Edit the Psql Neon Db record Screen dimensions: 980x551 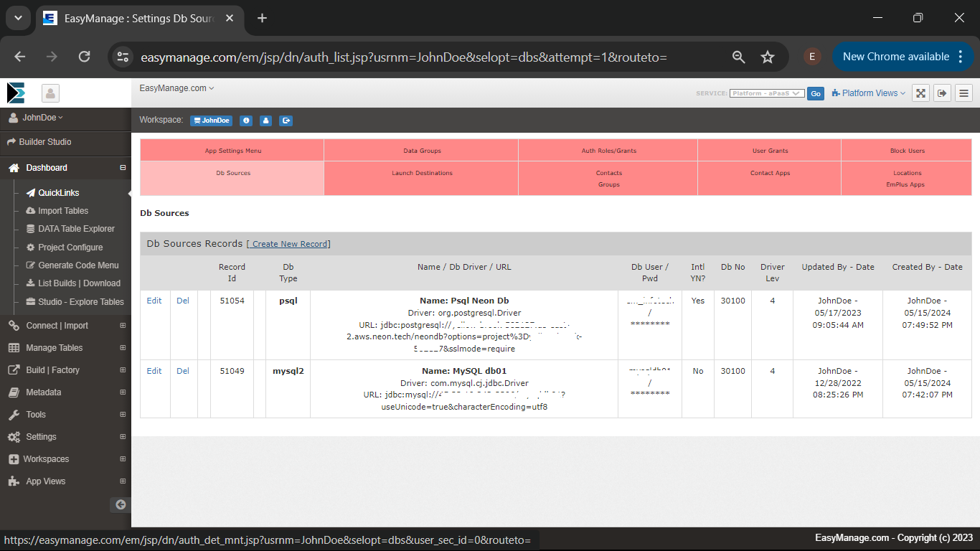click(x=154, y=301)
